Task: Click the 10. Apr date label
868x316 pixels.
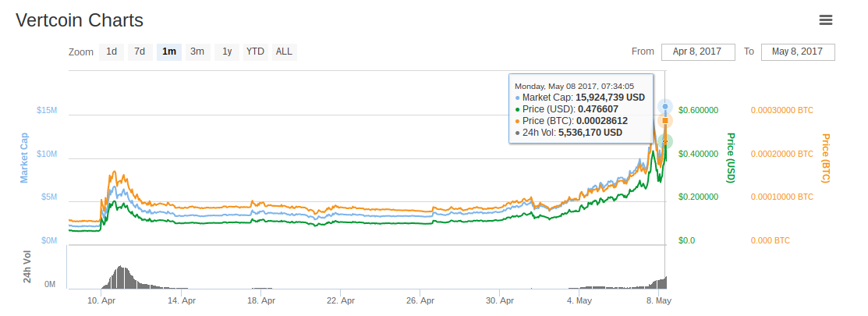Action: (x=101, y=301)
